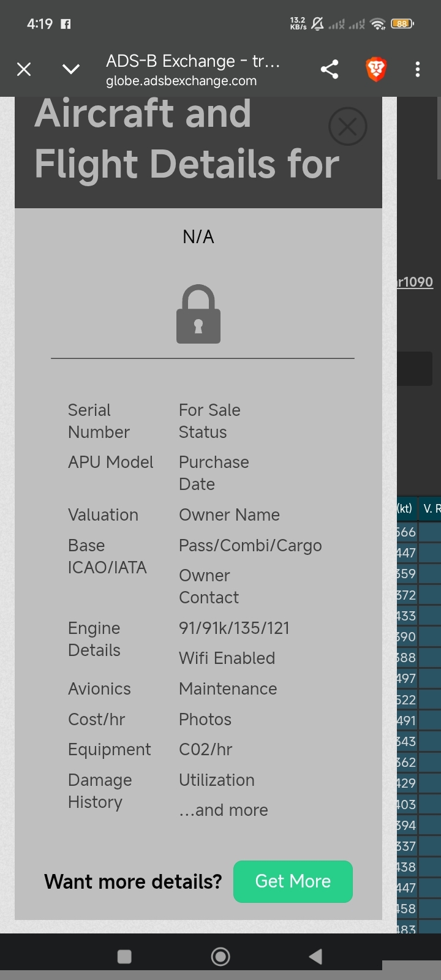Open recent apps with square button
Viewport: 441px width, 980px height.
tap(124, 956)
